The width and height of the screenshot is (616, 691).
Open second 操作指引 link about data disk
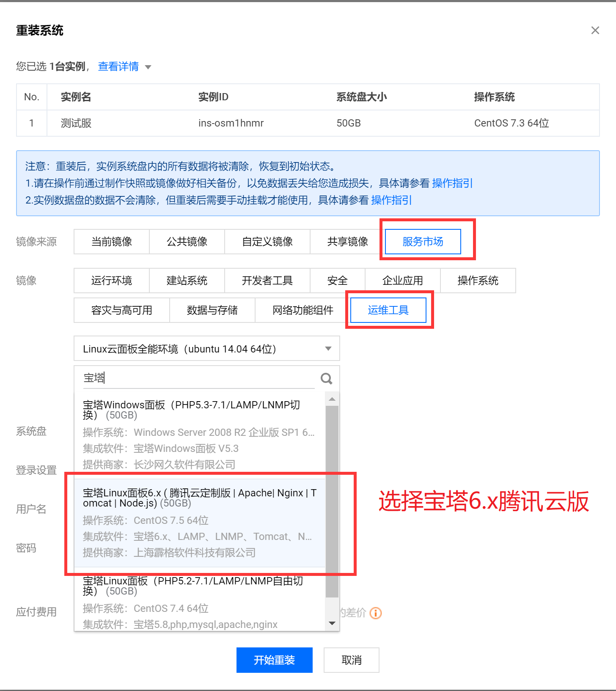pos(391,200)
